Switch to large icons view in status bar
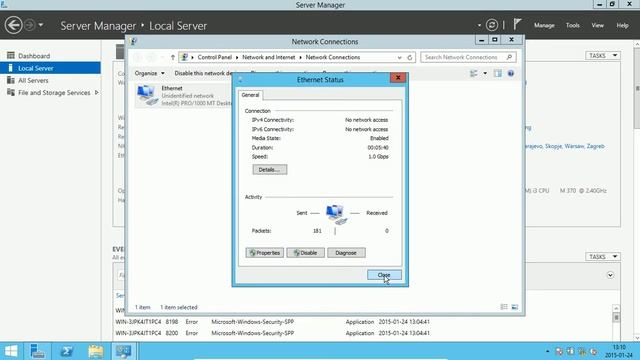640x360 pixels. (x=515, y=307)
